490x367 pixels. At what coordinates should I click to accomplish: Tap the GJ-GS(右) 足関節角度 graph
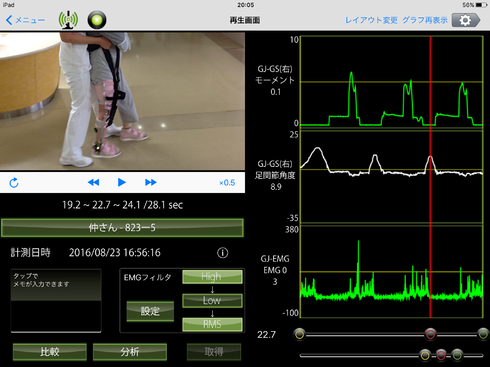coord(392,177)
